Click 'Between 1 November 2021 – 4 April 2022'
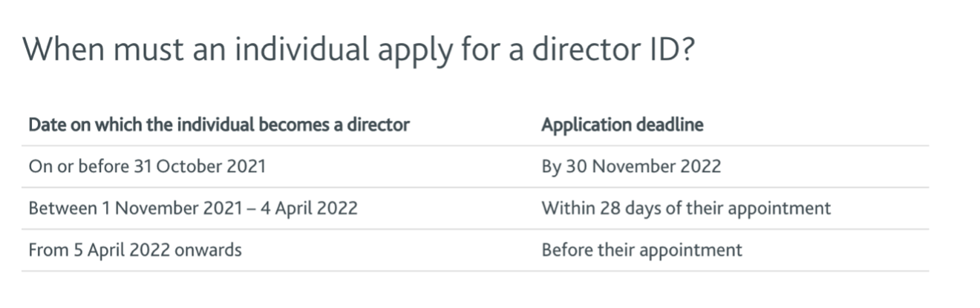This screenshot has height=308, width=980. tap(193, 208)
